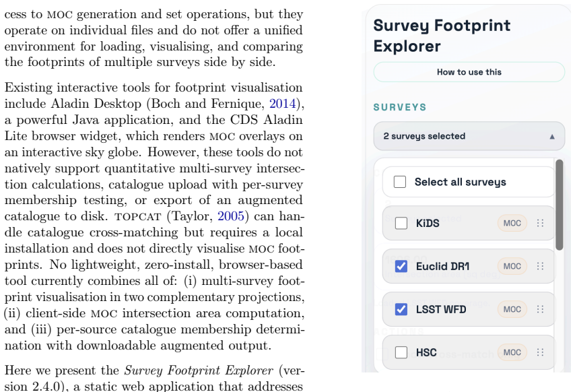
Task: Click the '2 surveys selected' combo box
Action: pos(469,136)
